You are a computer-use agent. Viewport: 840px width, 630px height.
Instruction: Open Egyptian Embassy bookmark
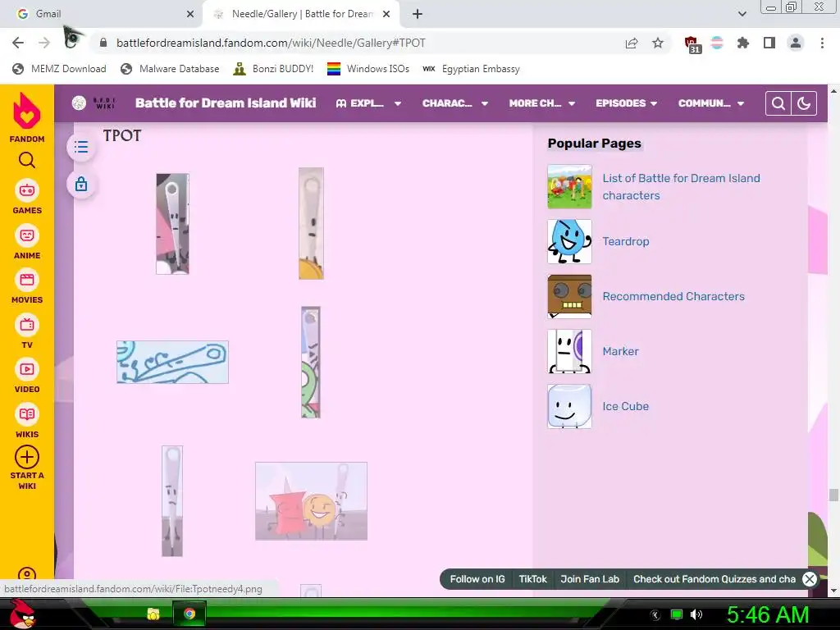point(472,69)
